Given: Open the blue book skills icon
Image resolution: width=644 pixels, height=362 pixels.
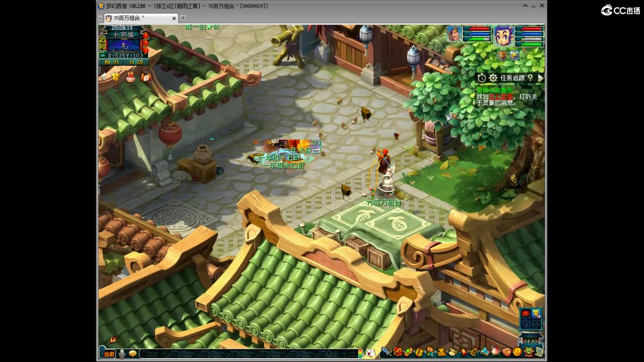Looking at the screenshot, I should [485, 352].
